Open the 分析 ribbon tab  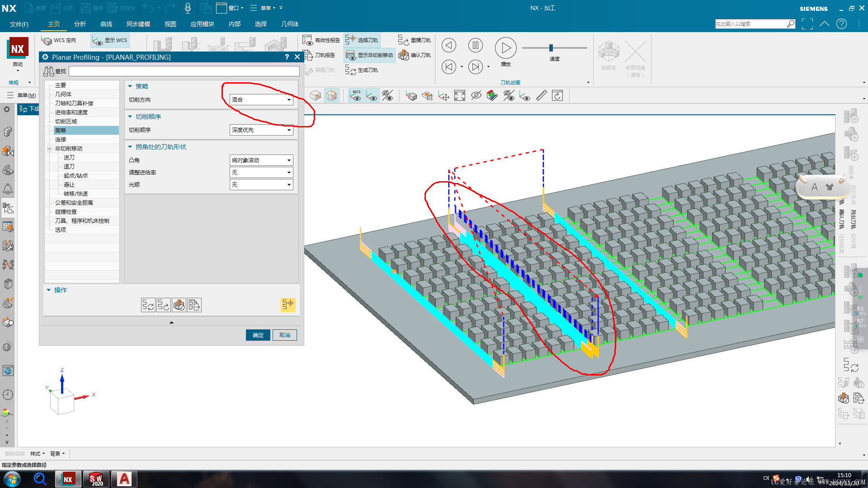[80, 24]
